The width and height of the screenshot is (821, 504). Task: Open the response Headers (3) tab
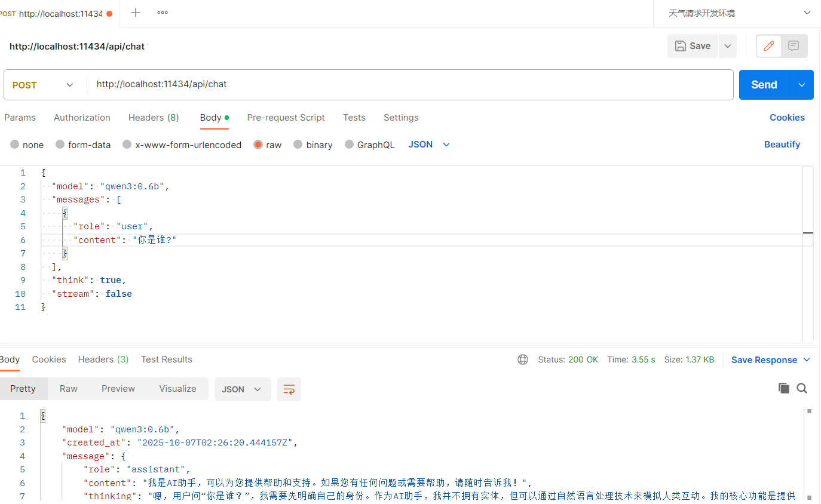[x=103, y=359]
